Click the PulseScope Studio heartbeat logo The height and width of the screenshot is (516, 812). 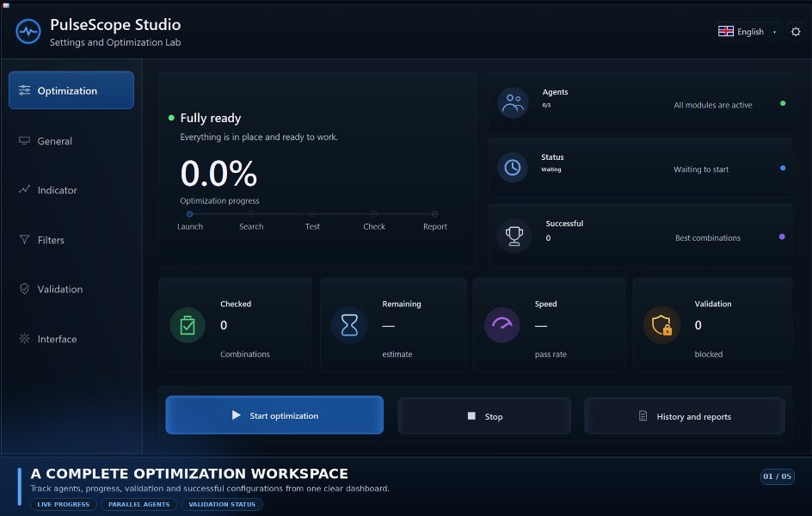(28, 32)
